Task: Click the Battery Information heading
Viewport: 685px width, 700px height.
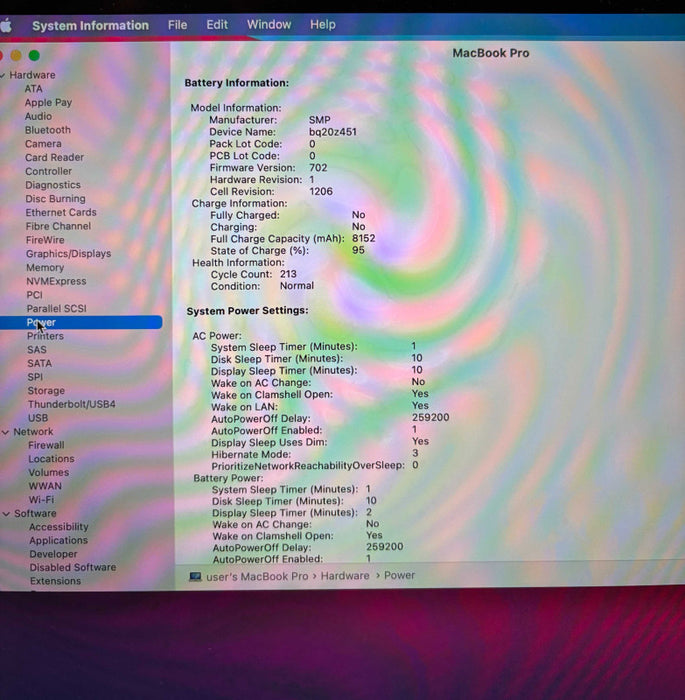Action: click(237, 83)
